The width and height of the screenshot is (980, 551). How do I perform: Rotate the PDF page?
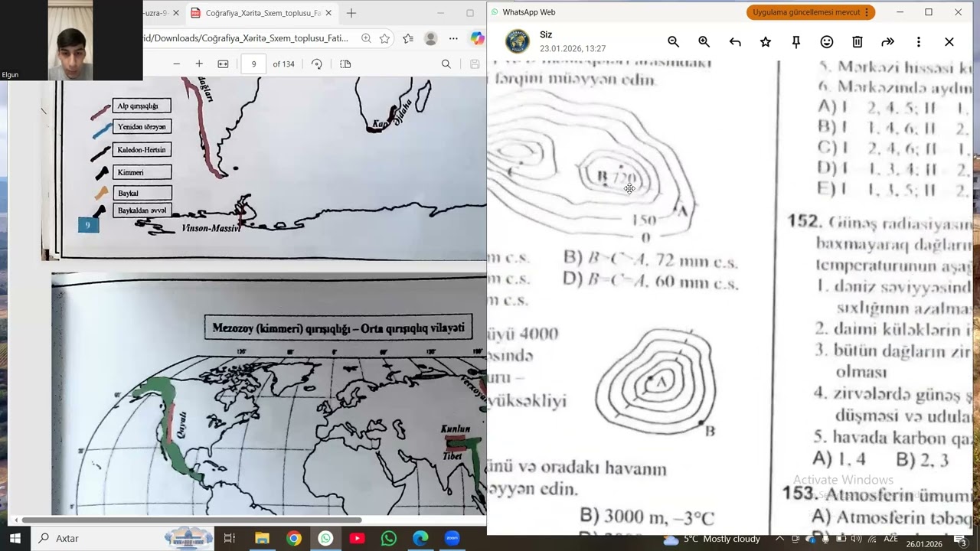tap(317, 64)
